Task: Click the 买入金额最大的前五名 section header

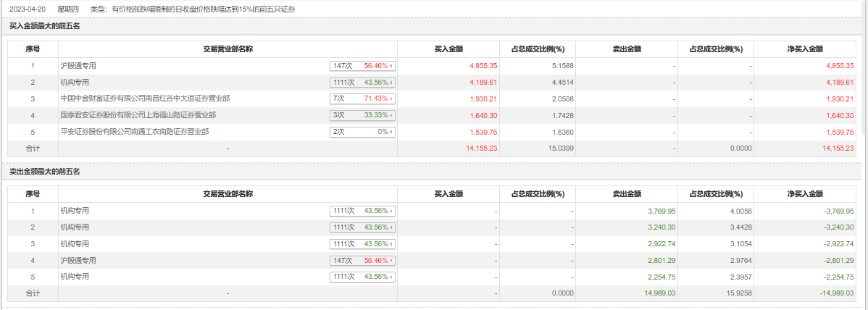Action: (45, 26)
